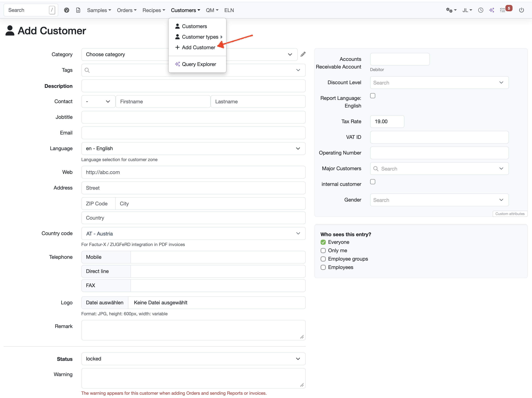Click the slash shortcut key in search box
Viewport: 532px width, 398px height.
point(52,10)
